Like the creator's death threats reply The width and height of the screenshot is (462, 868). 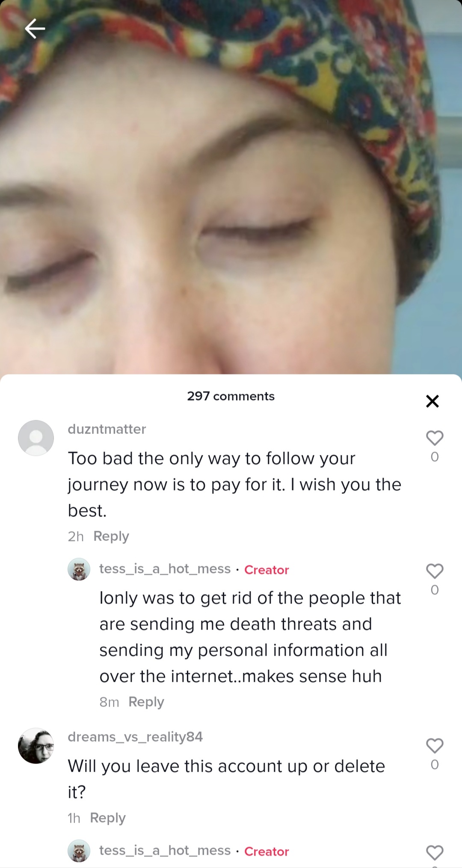tap(435, 571)
